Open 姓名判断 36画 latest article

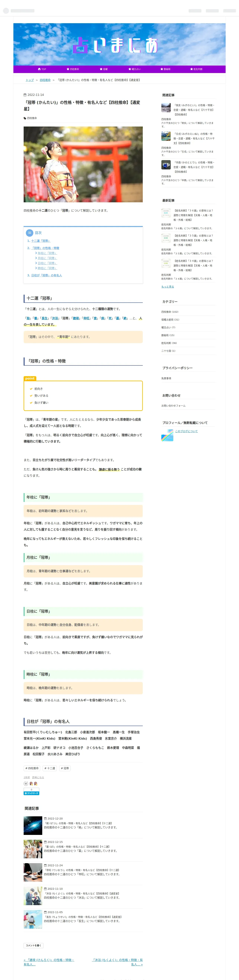click(194, 215)
